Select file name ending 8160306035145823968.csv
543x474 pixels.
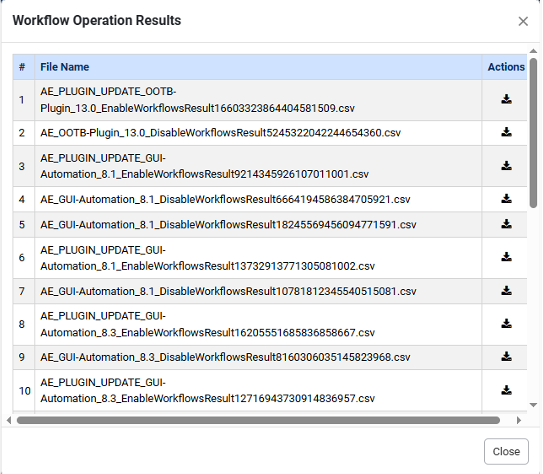pyautogui.click(x=225, y=357)
